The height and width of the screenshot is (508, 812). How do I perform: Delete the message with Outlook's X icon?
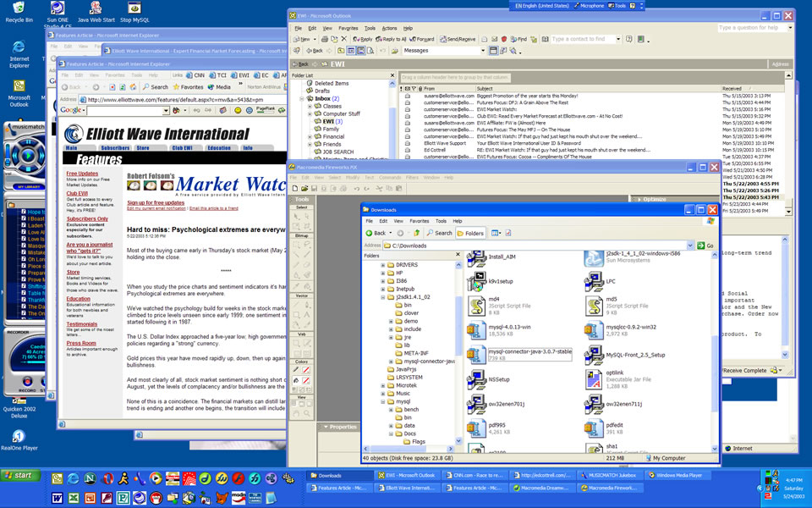344,39
